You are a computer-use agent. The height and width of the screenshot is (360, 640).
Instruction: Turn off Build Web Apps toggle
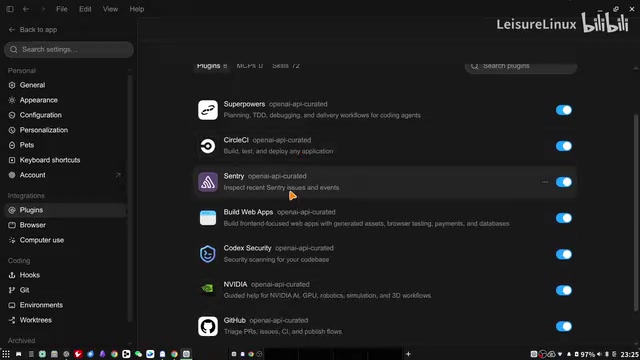point(564,218)
